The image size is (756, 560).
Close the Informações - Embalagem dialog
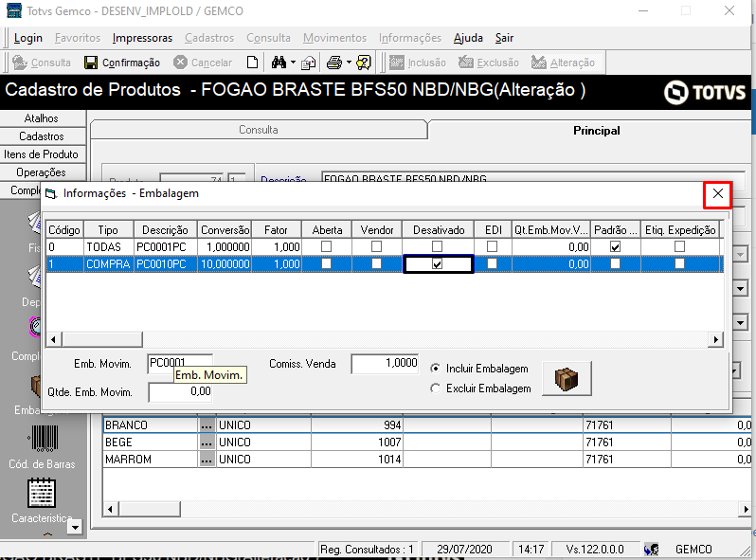coord(717,194)
